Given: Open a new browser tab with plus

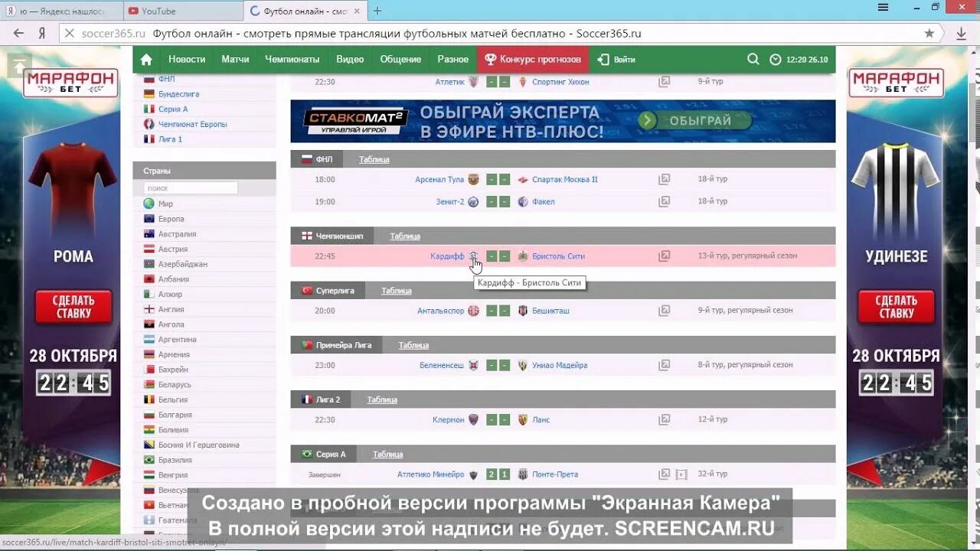Looking at the screenshot, I should click(377, 11).
